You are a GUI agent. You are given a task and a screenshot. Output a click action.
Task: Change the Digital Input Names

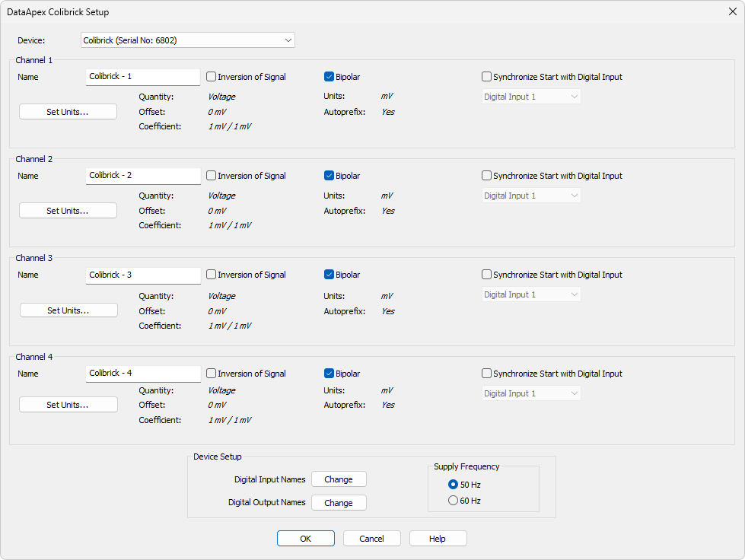pyautogui.click(x=339, y=479)
